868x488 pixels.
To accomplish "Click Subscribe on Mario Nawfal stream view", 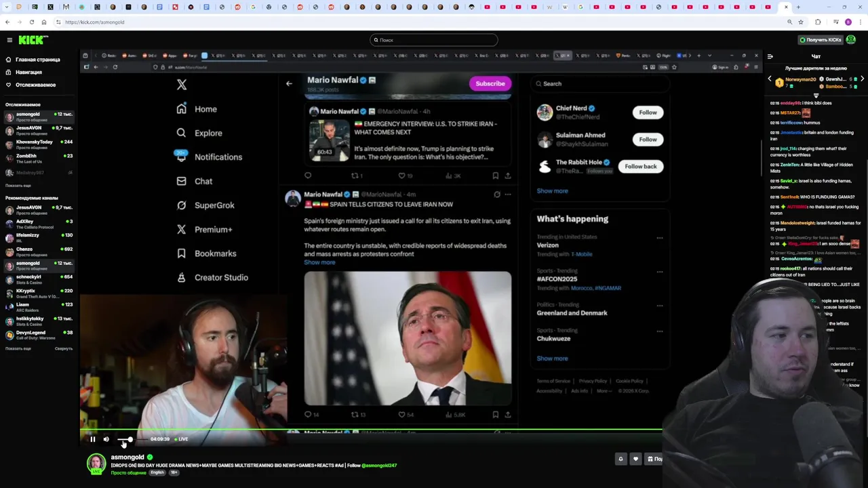I will (x=490, y=84).
